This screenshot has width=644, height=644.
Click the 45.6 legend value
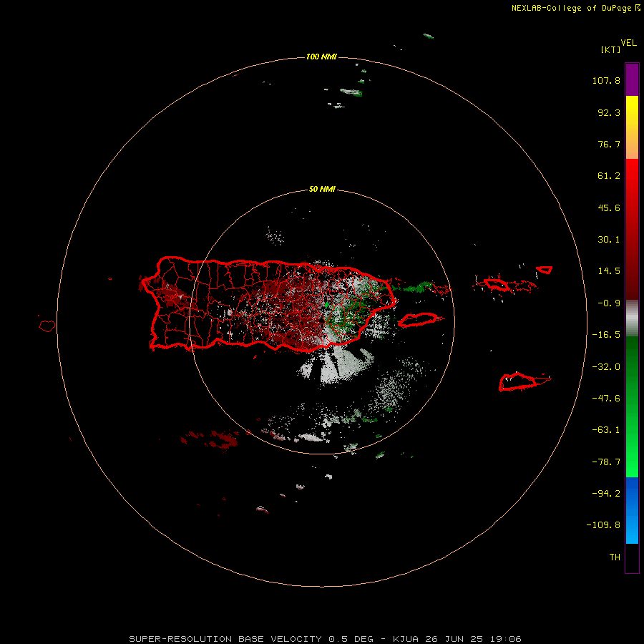(609, 208)
